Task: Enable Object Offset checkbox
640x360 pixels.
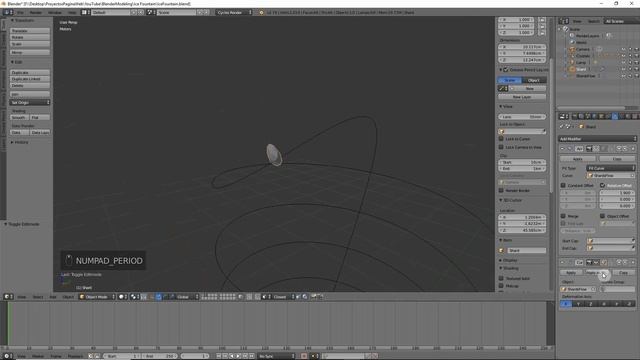Action: (x=602, y=216)
